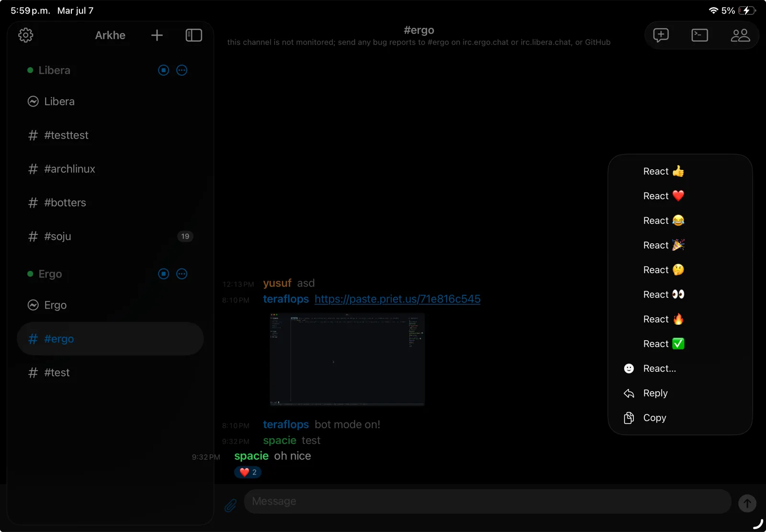Show the channel members list icon

pos(740,35)
